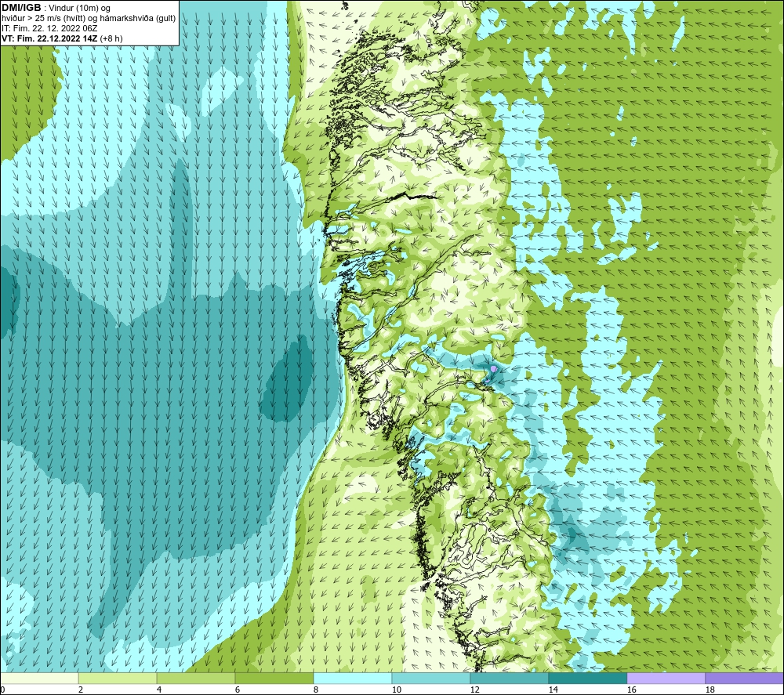The height and width of the screenshot is (695, 784).
Task: Click the medium green 4–6 m/s legend swatch
Action: pos(196,678)
